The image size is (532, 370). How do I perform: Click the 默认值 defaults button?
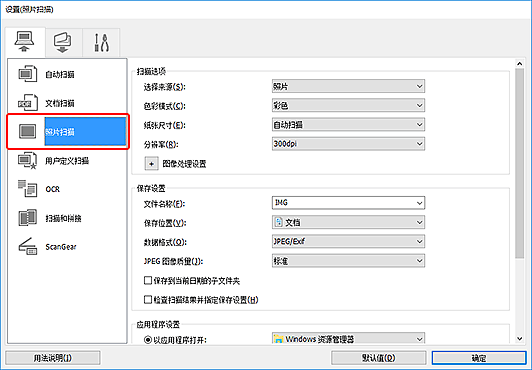379,358
